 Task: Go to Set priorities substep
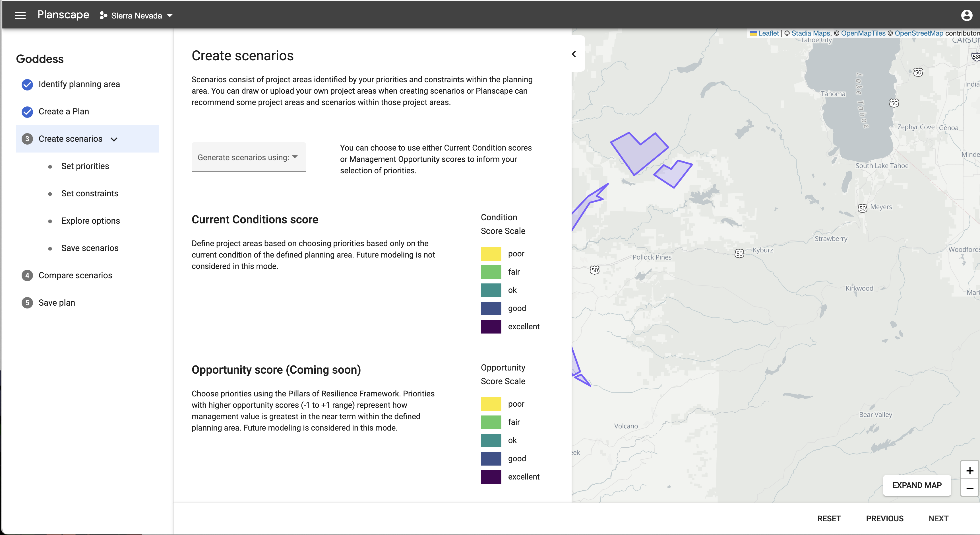85,166
